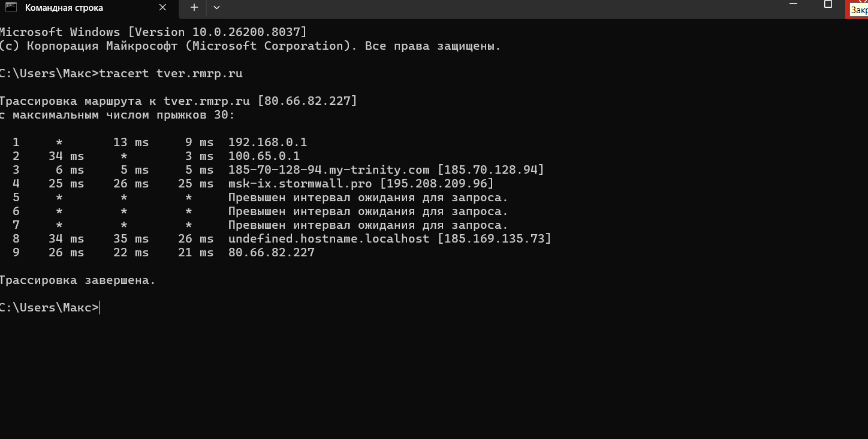This screenshot has width=868, height=439.
Task: Minimize the terminal window
Action: pyautogui.click(x=794, y=4)
